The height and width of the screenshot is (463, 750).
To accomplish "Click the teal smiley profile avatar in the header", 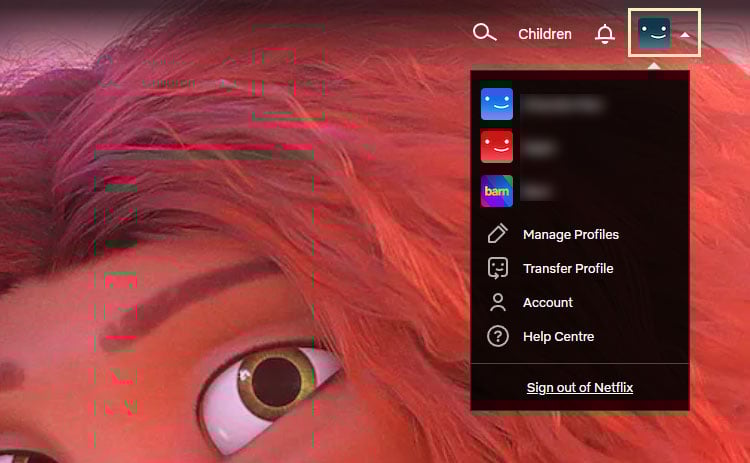I will point(654,33).
